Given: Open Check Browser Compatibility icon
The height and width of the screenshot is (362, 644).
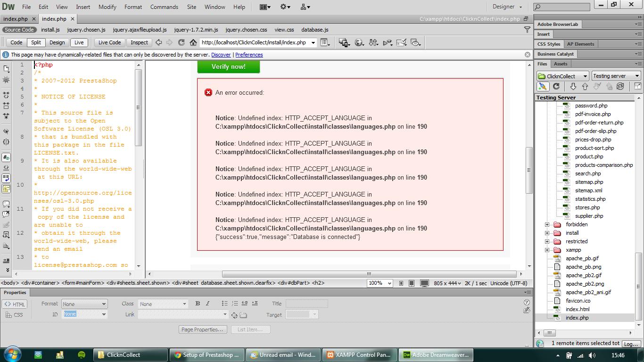Looking at the screenshot, I should [402, 42].
